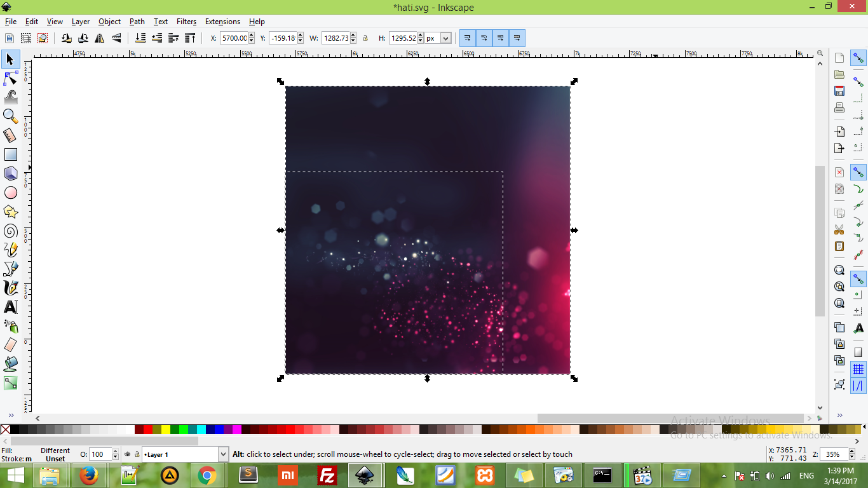
Task: Click the Deselect toolbar icon
Action: [43, 38]
